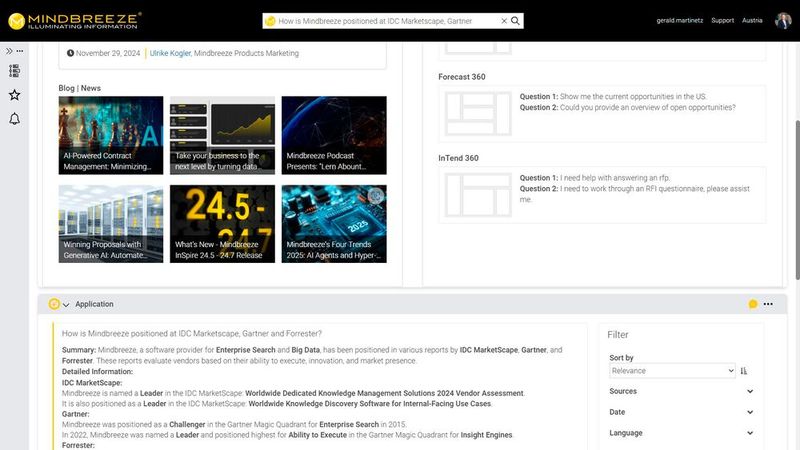Open the Sort by Relevance dropdown
Screen dimensions: 800x450
click(672, 371)
